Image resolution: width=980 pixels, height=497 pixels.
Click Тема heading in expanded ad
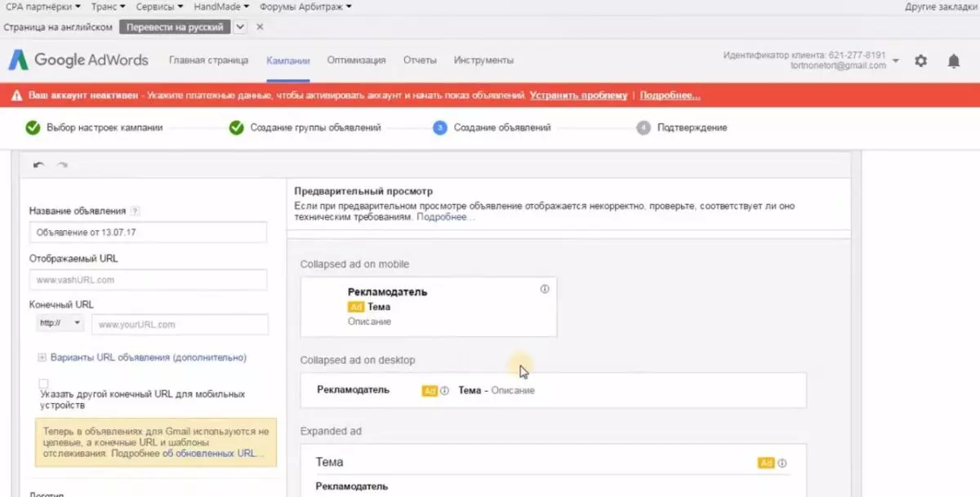pyautogui.click(x=329, y=462)
